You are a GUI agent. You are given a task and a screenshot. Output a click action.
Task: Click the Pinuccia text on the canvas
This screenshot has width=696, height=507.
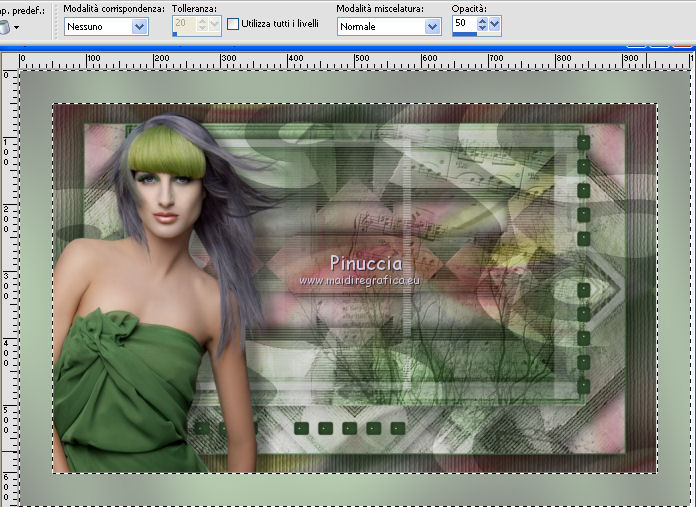(x=366, y=263)
